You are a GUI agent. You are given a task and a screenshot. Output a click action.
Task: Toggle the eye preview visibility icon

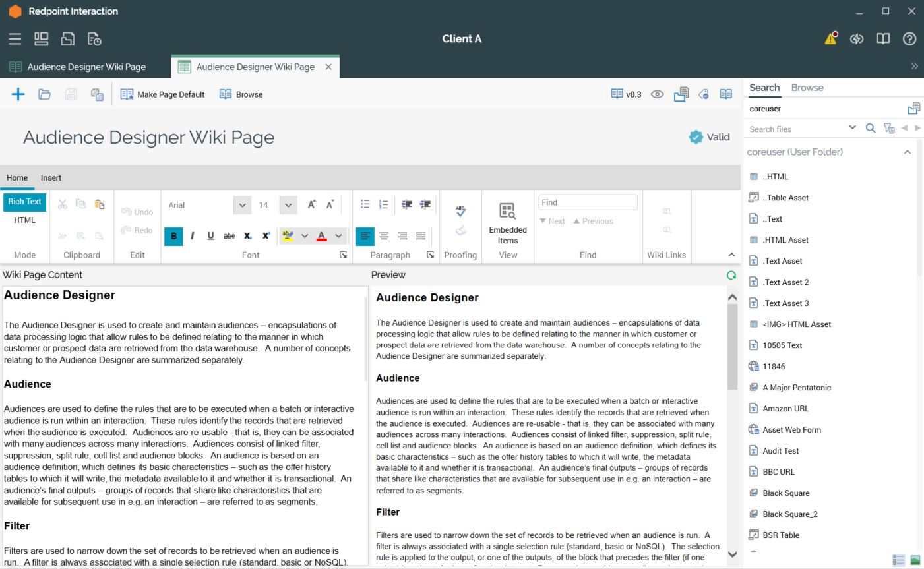point(657,94)
